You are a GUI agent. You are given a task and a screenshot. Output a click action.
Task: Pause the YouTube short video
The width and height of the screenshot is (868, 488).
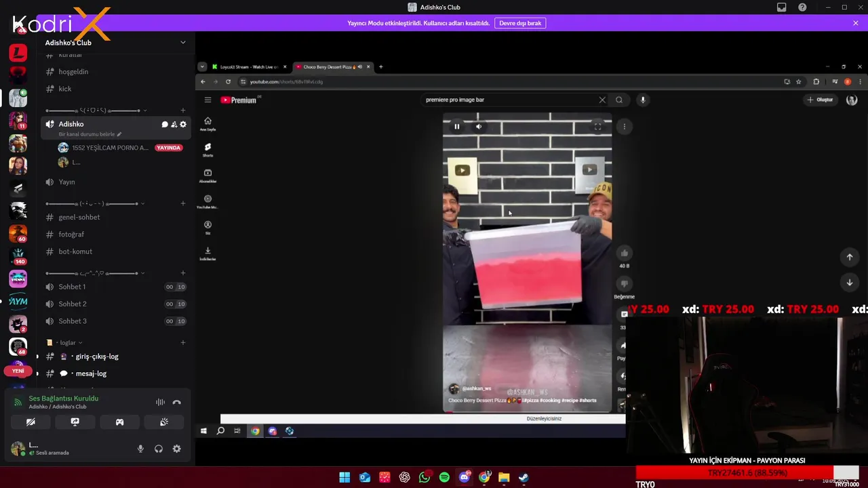tap(456, 126)
